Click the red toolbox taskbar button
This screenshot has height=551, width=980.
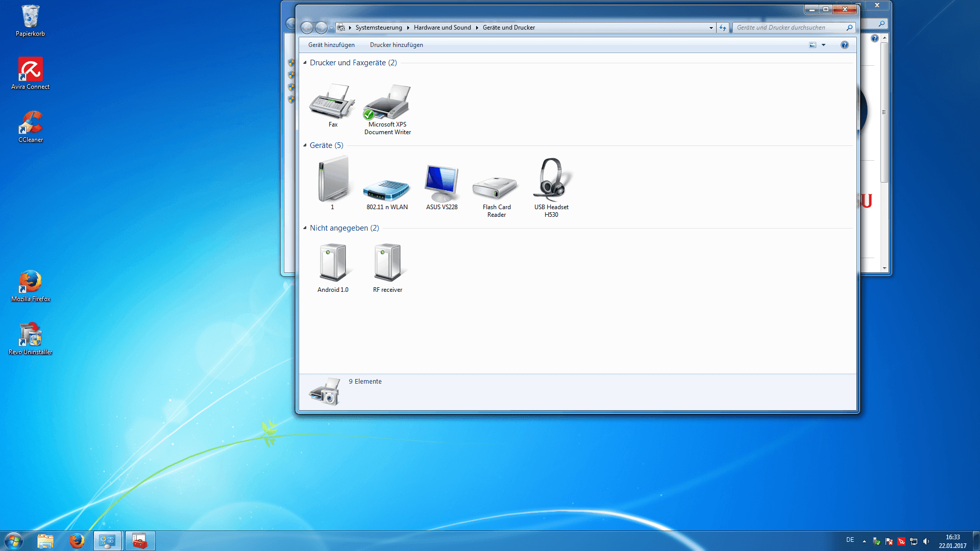pyautogui.click(x=139, y=541)
